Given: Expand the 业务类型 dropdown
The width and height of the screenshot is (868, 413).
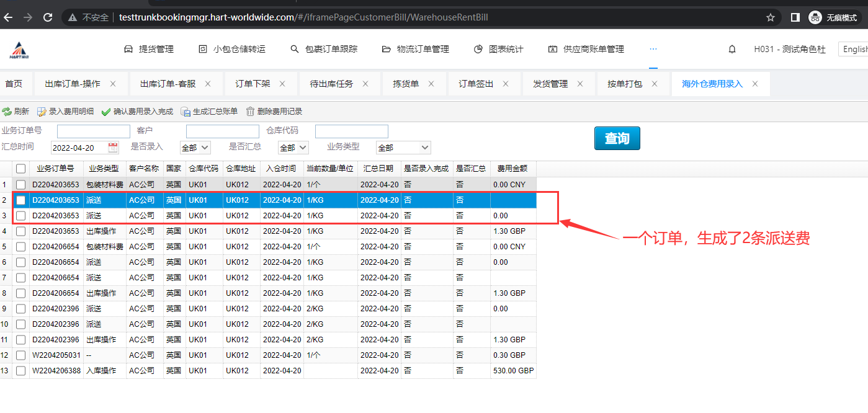Looking at the screenshot, I should (403, 148).
